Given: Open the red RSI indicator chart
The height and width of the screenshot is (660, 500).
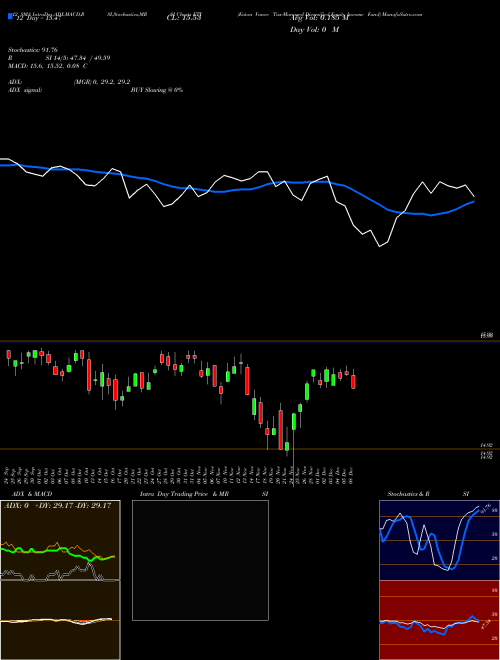Looking at the screenshot, I should 439,620.
